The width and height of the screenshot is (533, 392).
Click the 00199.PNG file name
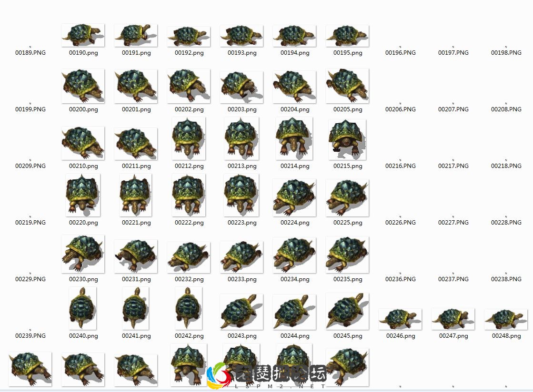pyautogui.click(x=30, y=109)
